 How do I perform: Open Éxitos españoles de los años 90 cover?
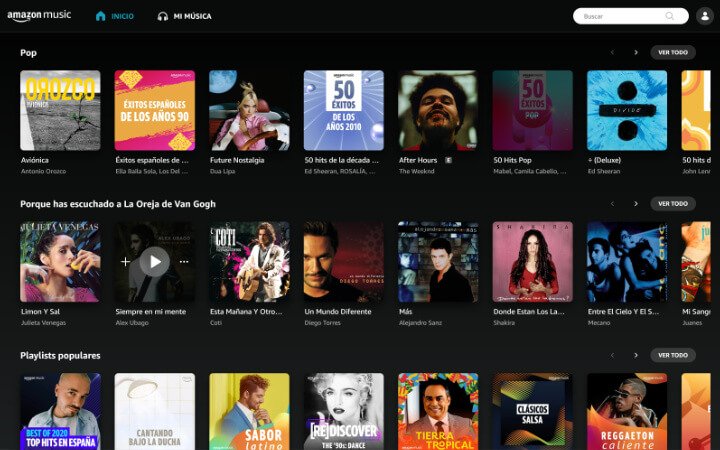[155, 110]
